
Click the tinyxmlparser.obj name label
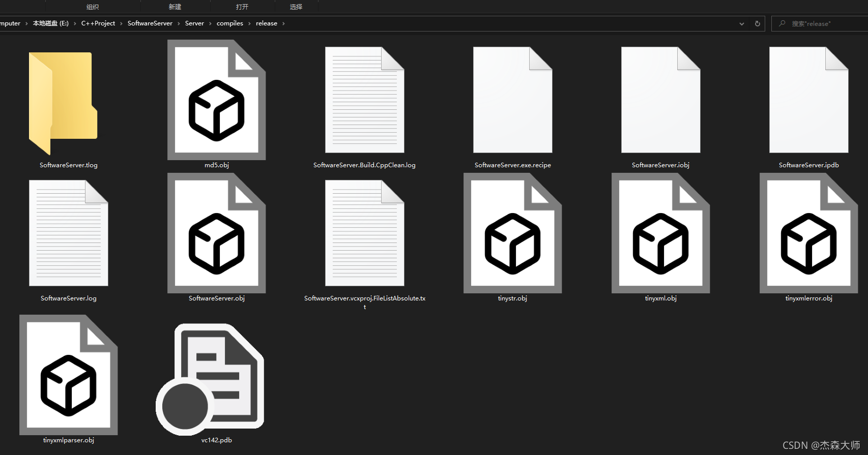click(69, 440)
